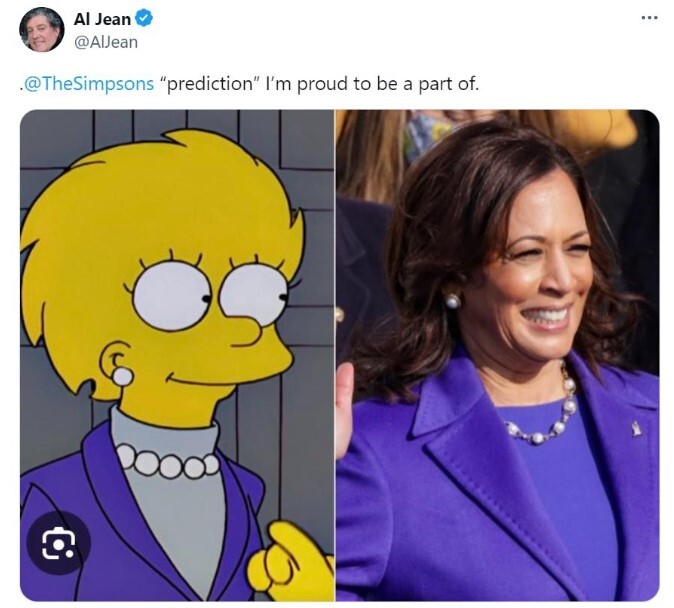Open the tweet's three-dot more options menu
Image resolution: width=674 pixels, height=608 pixels.
[x=649, y=18]
